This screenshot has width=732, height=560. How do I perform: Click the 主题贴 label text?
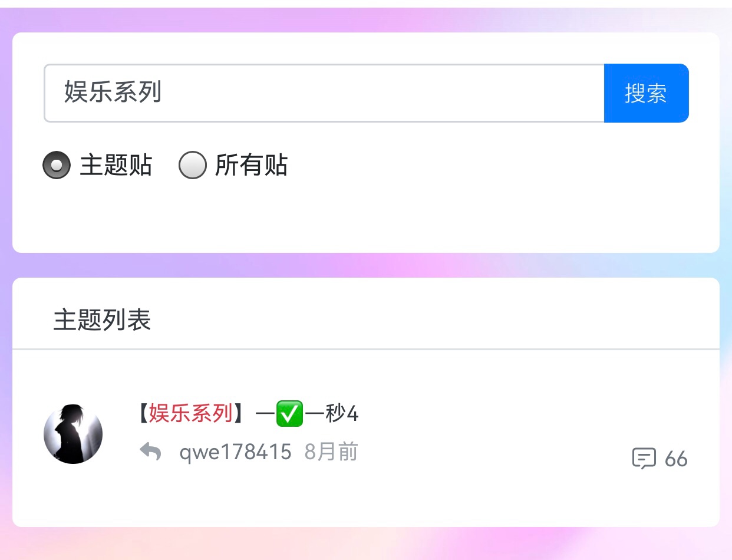(x=116, y=165)
